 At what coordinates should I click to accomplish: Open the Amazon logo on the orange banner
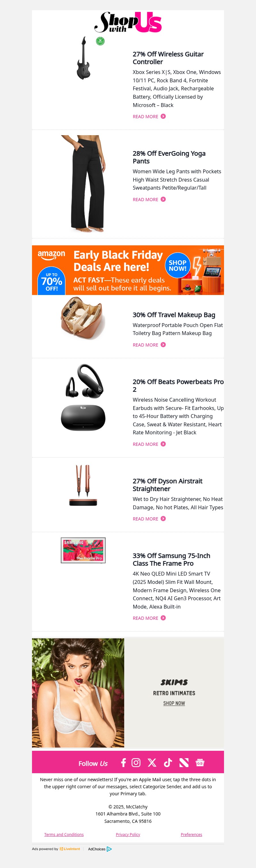click(52, 255)
